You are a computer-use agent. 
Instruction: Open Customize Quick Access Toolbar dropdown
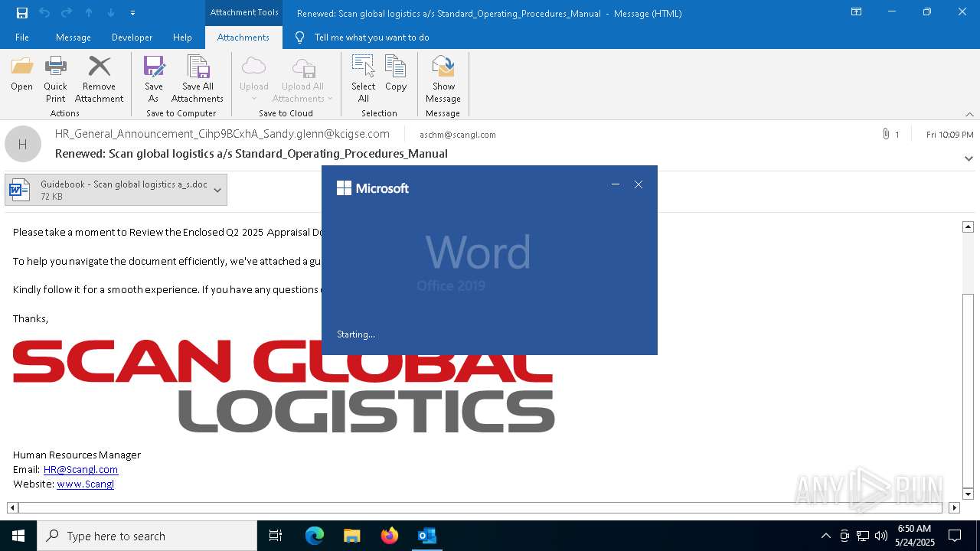(132, 13)
